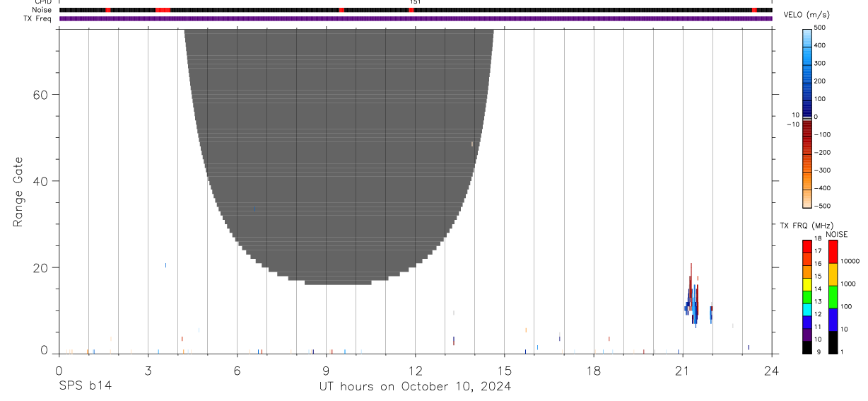This screenshot has width=868, height=401.
Task: Click x-axis hour tick label 18
Action: [x=593, y=370]
